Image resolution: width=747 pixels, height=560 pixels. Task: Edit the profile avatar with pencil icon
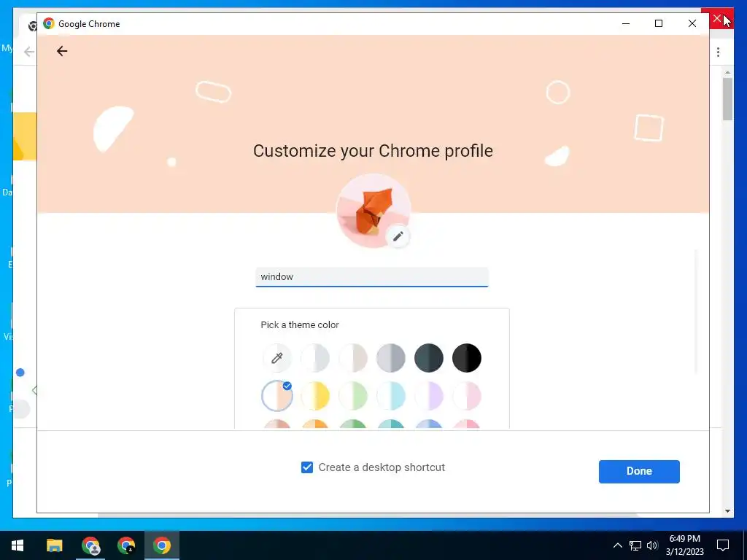[398, 236]
